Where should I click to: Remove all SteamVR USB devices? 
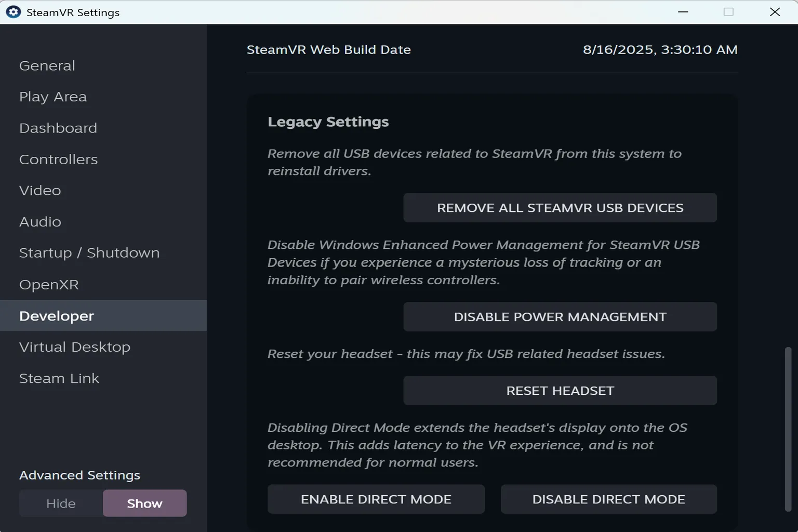click(560, 208)
